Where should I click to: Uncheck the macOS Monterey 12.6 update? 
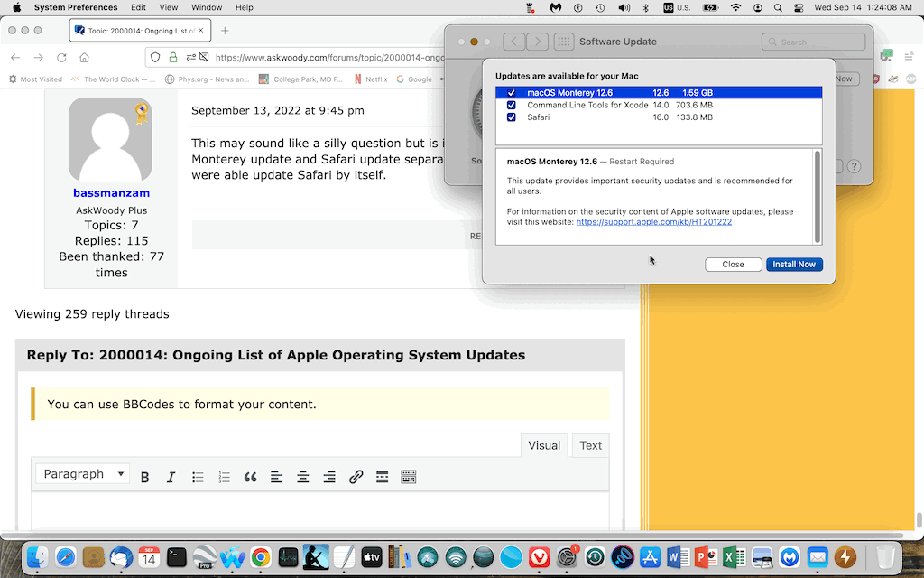point(512,93)
